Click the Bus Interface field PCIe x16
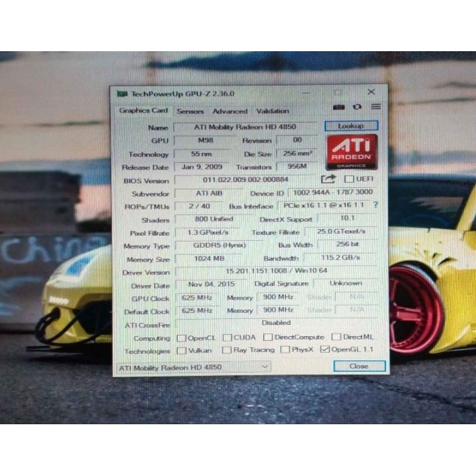This screenshot has height=476, width=476. click(x=324, y=205)
